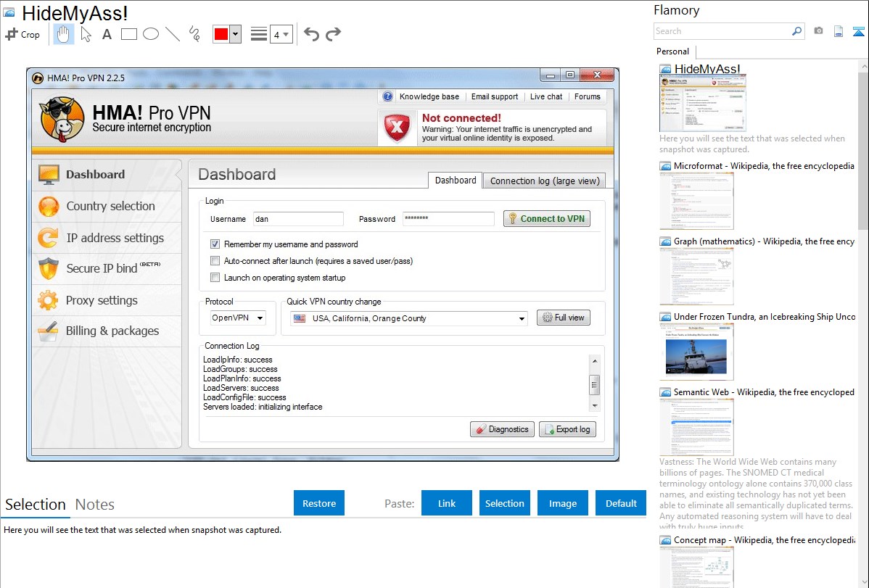Image resolution: width=869 pixels, height=588 pixels.
Task: Select the arrow pointer tool
Action: point(86,34)
